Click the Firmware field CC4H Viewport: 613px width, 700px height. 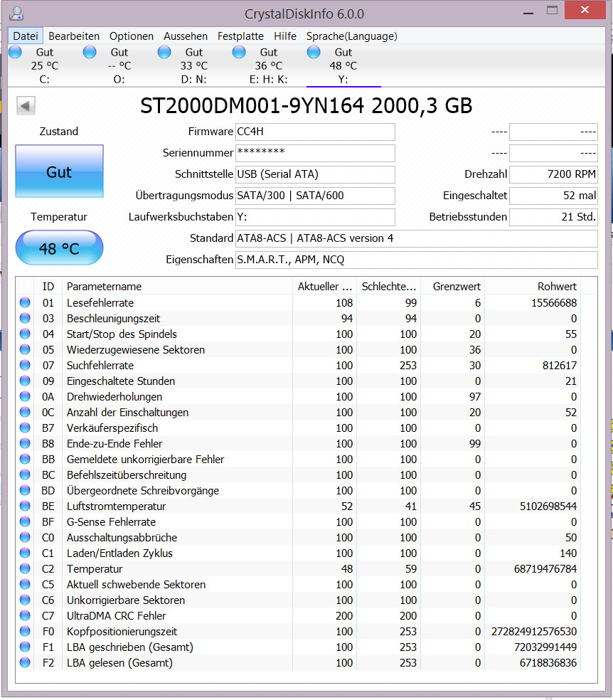pyautogui.click(x=315, y=132)
